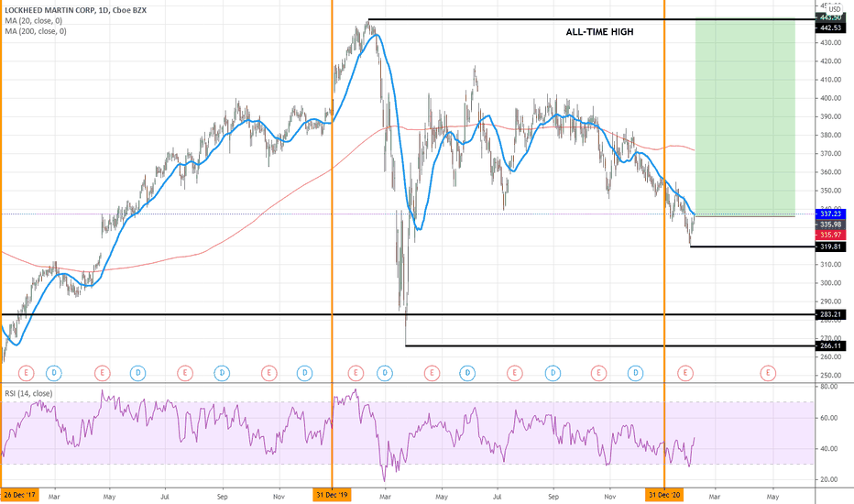
Task: Select the MA (200, close, 0) indicator legend
Action: 36,31
